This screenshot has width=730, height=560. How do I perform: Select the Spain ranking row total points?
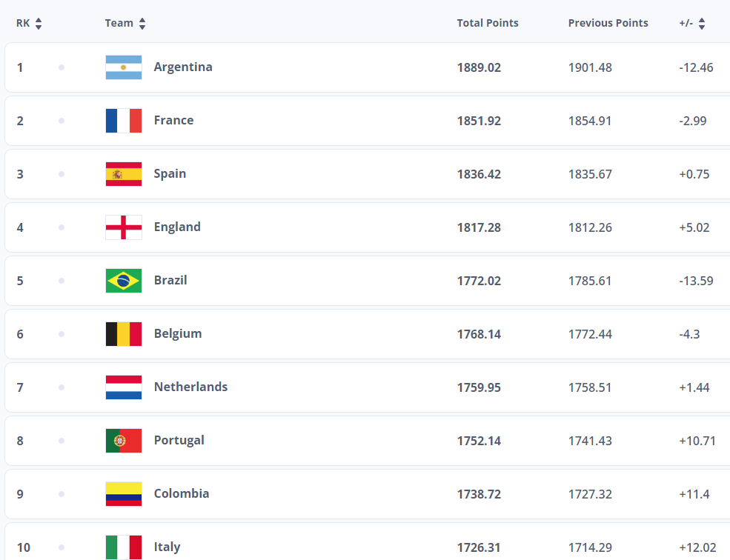[479, 174]
